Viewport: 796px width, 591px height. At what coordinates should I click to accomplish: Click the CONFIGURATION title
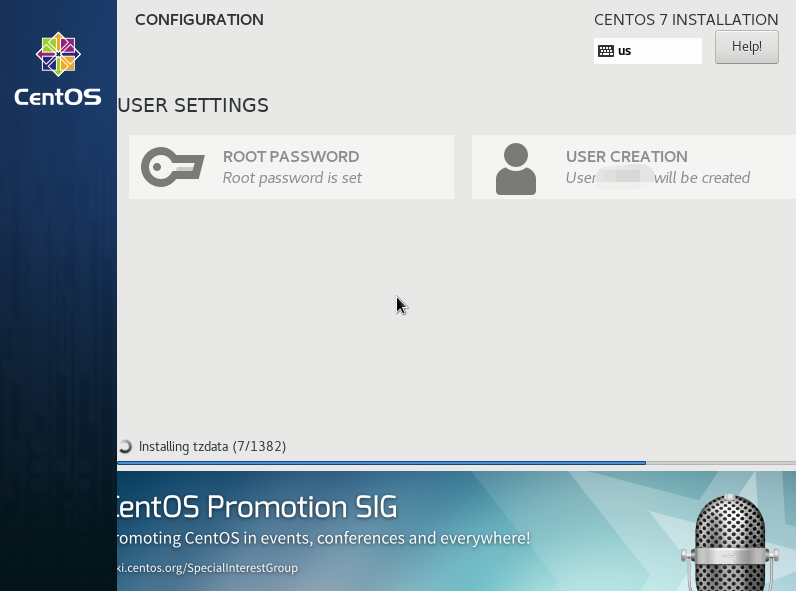click(x=199, y=20)
